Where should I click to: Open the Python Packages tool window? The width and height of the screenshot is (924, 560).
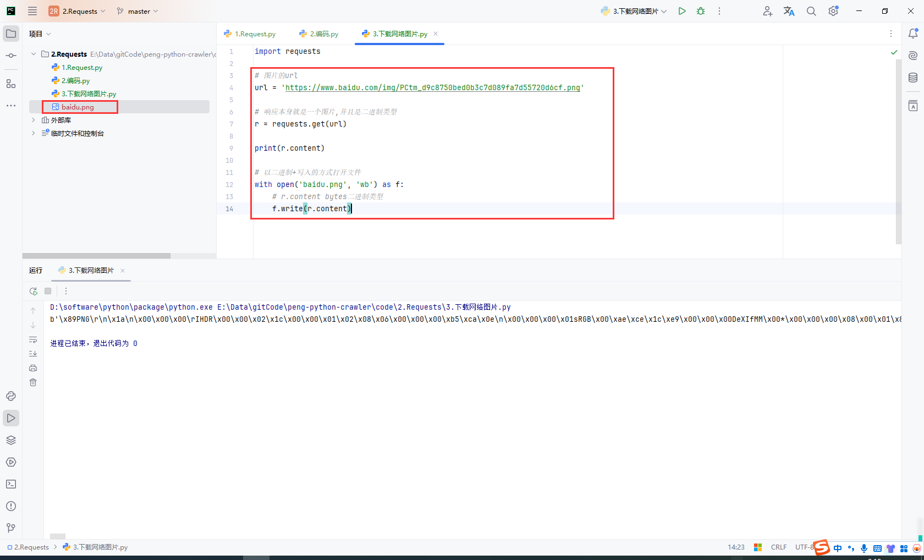[x=11, y=440]
